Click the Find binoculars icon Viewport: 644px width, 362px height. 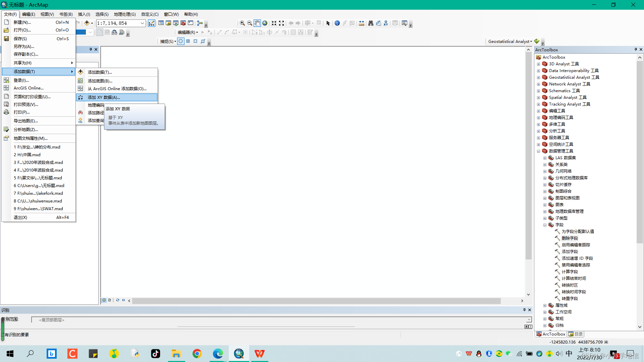[x=371, y=23]
